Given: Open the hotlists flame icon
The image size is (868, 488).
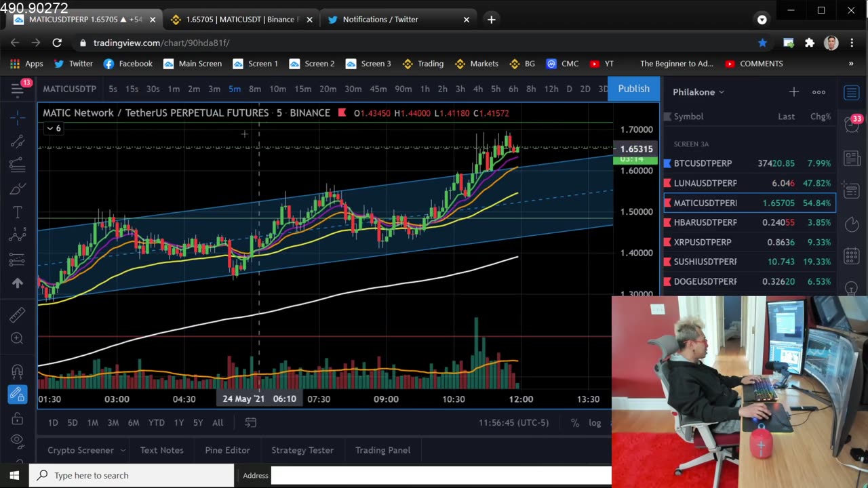Looking at the screenshot, I should 852,224.
